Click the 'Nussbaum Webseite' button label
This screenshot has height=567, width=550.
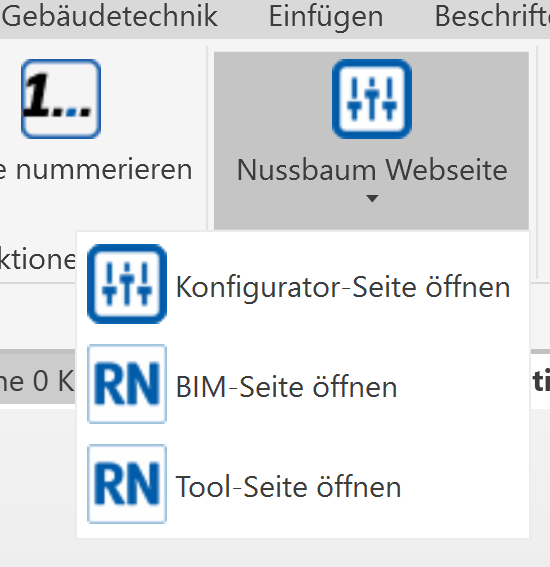372,170
